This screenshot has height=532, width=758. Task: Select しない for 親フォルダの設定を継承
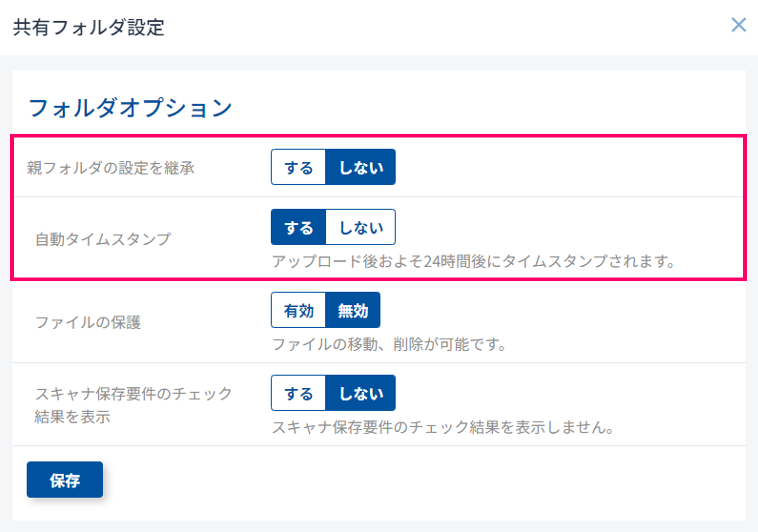pyautogui.click(x=360, y=167)
